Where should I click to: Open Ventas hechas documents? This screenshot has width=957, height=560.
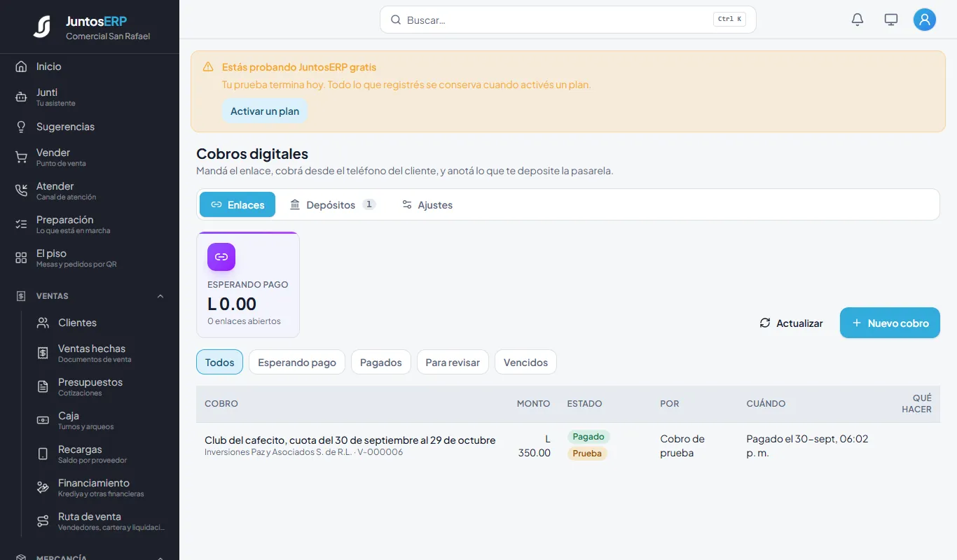(101, 353)
